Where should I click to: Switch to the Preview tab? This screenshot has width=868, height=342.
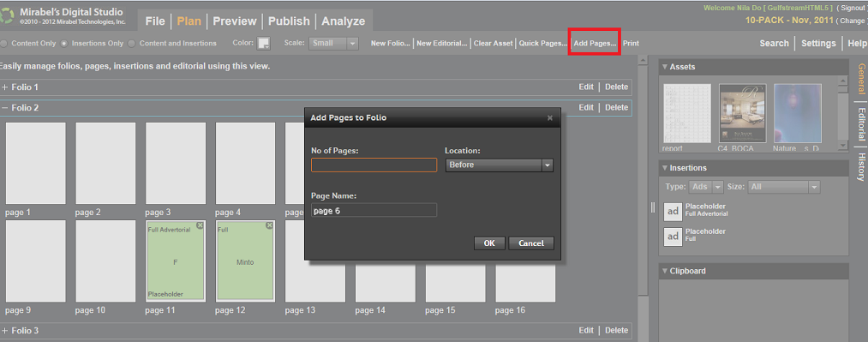coord(235,21)
